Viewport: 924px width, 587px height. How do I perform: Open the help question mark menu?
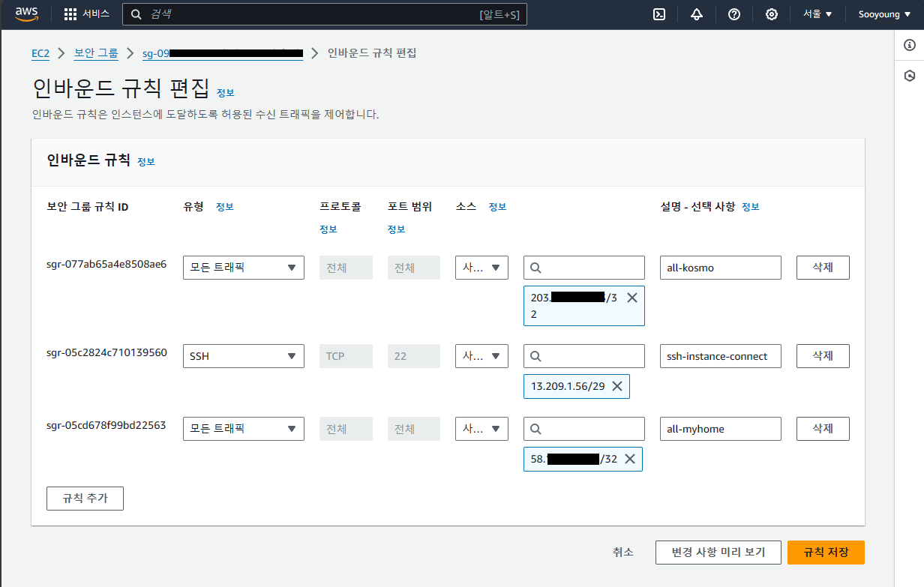733,13
